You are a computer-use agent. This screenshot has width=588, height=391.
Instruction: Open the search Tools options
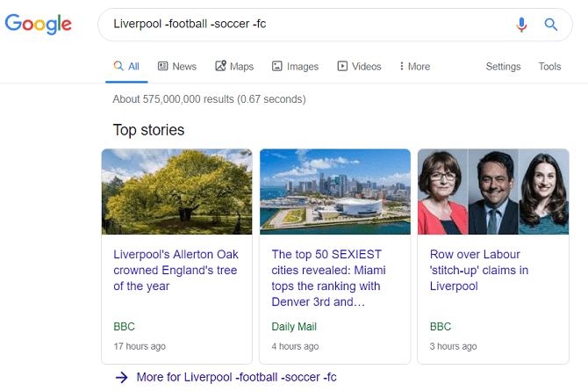tap(549, 67)
